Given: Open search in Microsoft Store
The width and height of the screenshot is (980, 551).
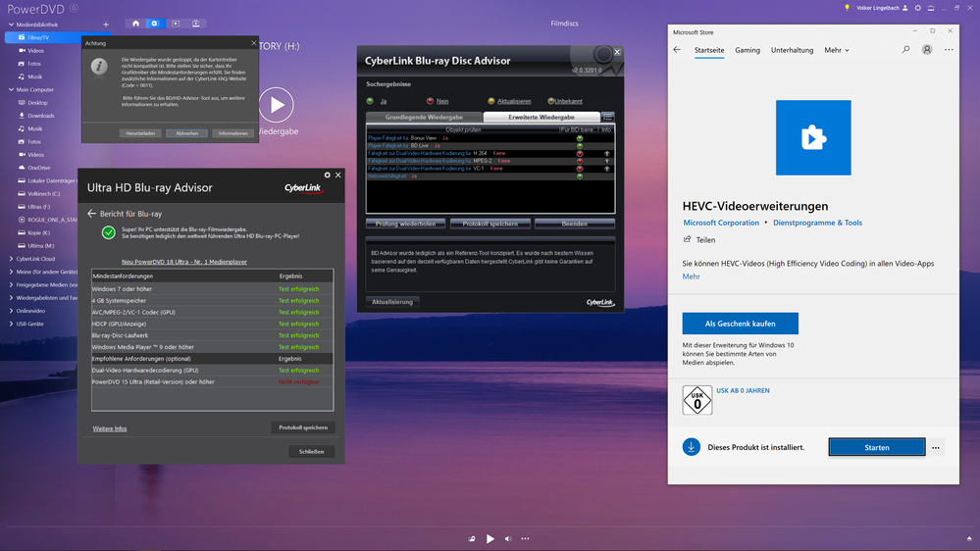Looking at the screenshot, I should 905,49.
